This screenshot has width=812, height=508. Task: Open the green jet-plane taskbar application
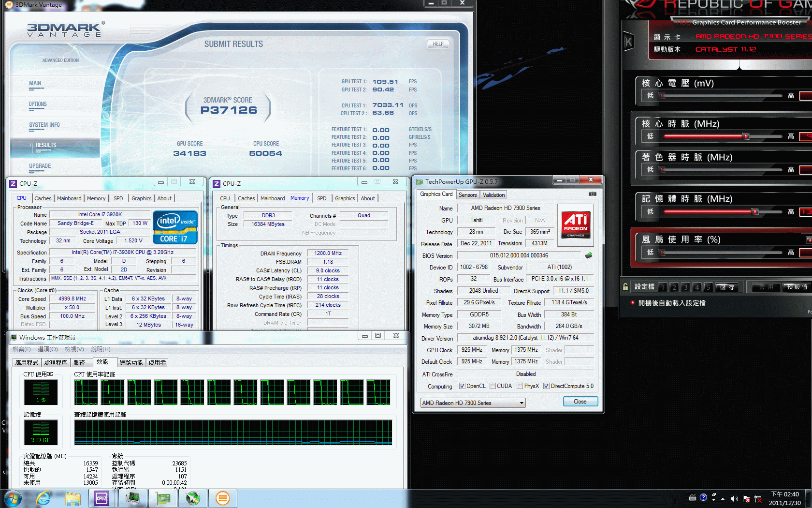[x=193, y=498]
